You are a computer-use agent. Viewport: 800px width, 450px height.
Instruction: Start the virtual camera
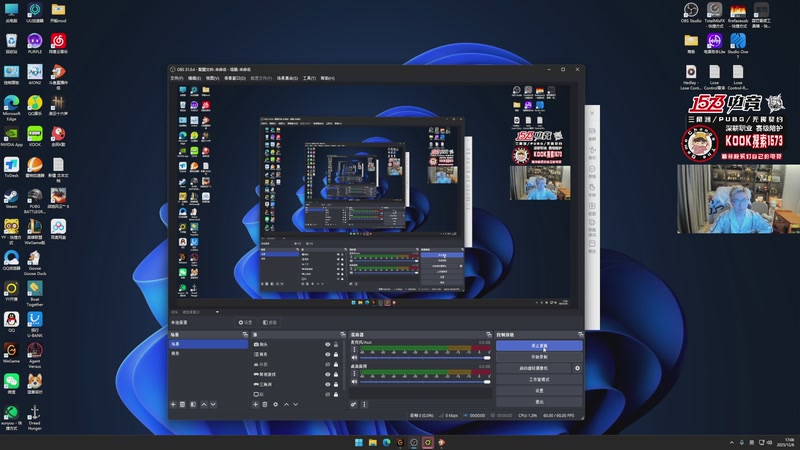pyautogui.click(x=534, y=368)
